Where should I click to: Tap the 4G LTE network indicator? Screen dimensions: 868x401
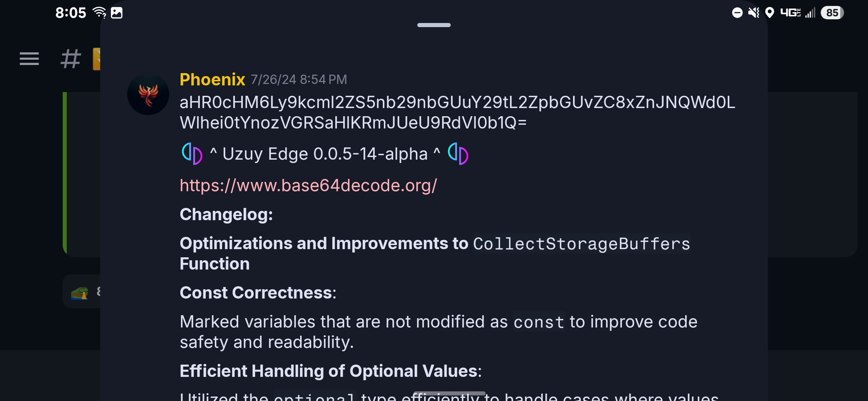[790, 13]
